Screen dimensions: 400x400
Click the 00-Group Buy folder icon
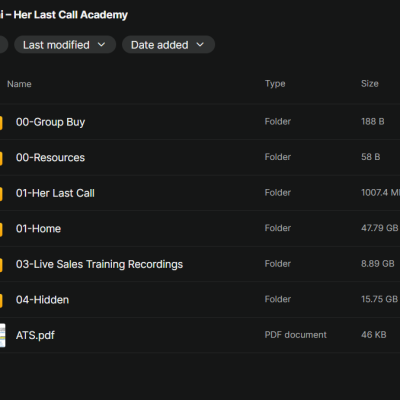1,123
